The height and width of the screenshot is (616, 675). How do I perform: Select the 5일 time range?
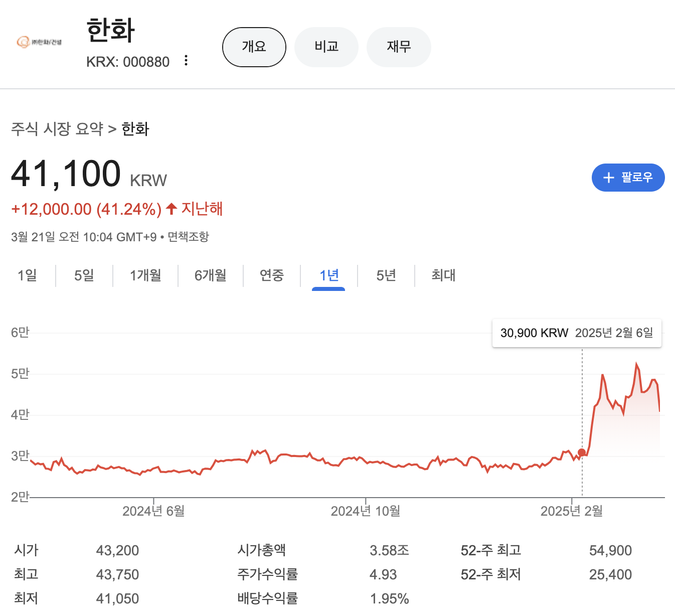tap(84, 275)
